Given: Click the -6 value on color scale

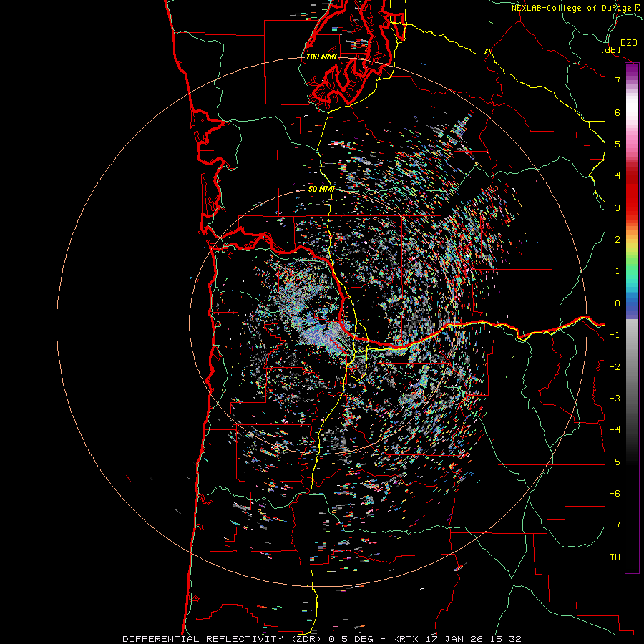Looking at the screenshot, I should (x=615, y=494).
